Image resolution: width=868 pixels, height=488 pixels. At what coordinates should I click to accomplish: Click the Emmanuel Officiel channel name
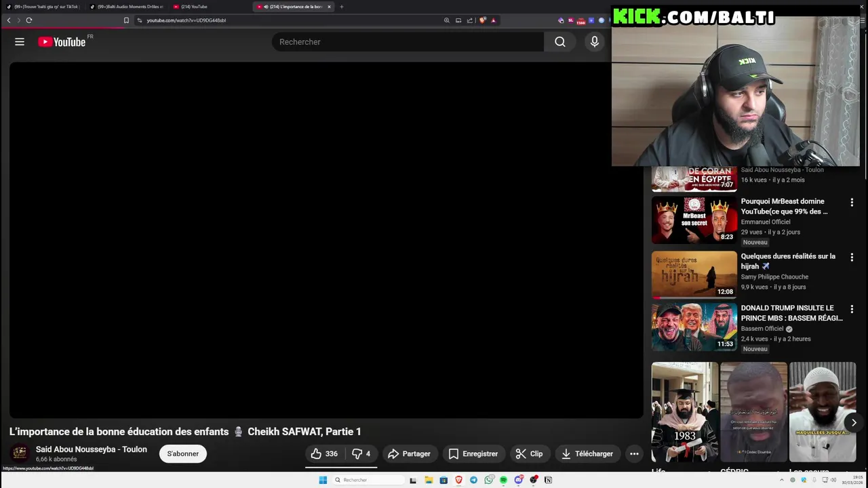coord(766,222)
